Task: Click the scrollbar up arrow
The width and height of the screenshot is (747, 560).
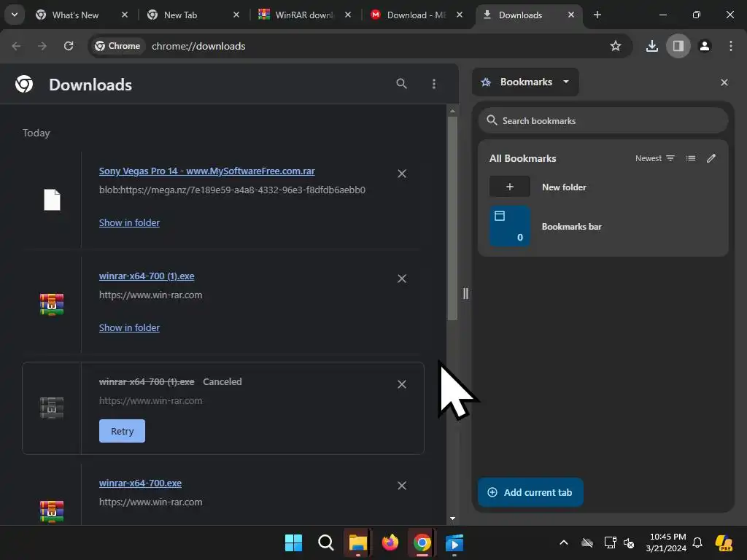Action: 452,111
